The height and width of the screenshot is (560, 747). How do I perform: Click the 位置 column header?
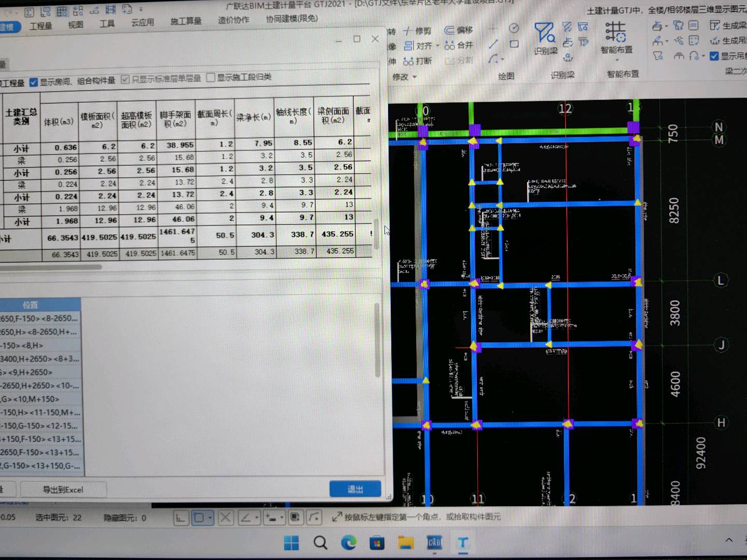pos(31,305)
